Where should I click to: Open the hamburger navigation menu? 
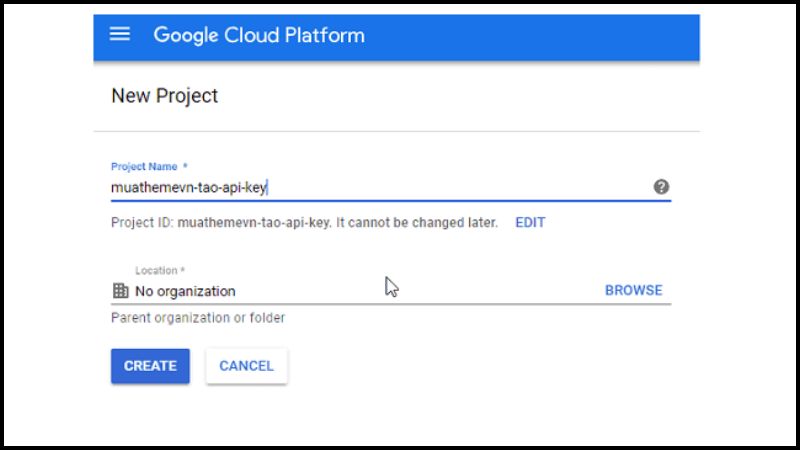[120, 34]
